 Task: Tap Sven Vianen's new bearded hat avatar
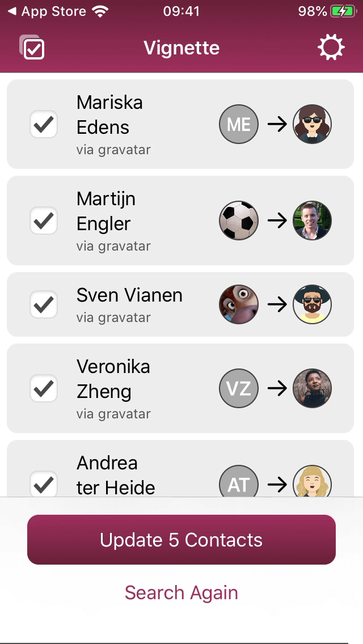click(313, 304)
